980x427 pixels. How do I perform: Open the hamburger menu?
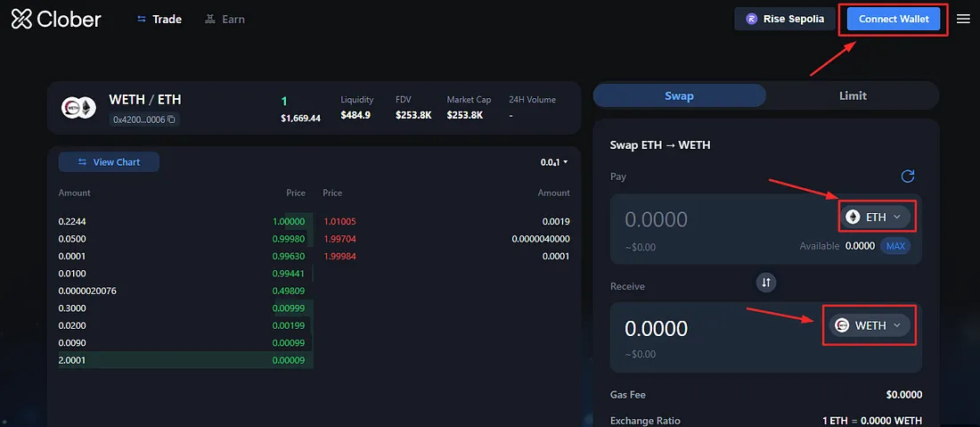point(963,19)
